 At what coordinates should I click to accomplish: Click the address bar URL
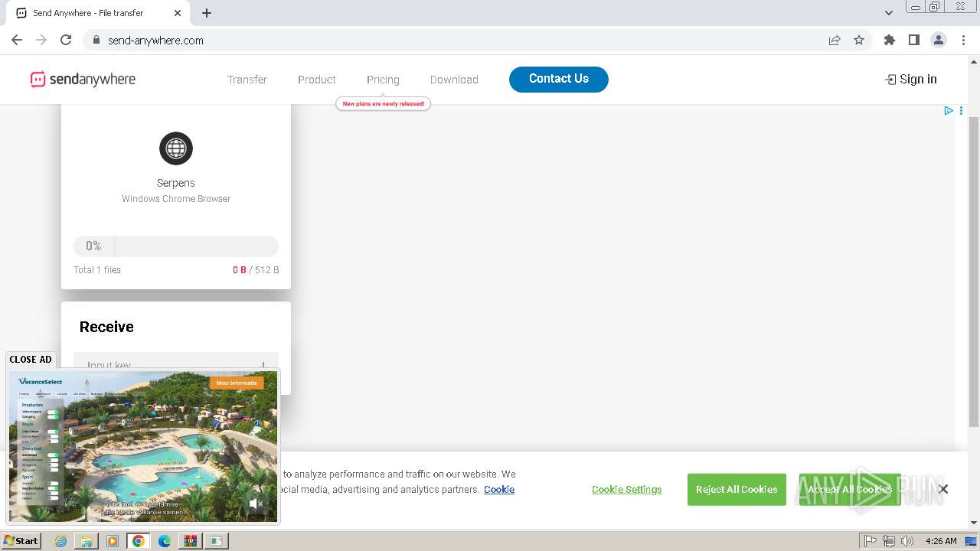tap(155, 41)
